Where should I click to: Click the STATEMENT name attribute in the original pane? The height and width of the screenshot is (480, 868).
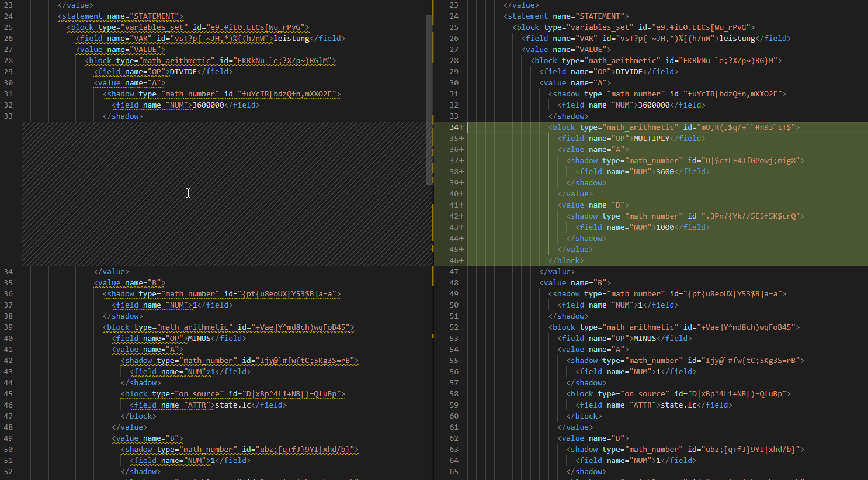click(143, 16)
